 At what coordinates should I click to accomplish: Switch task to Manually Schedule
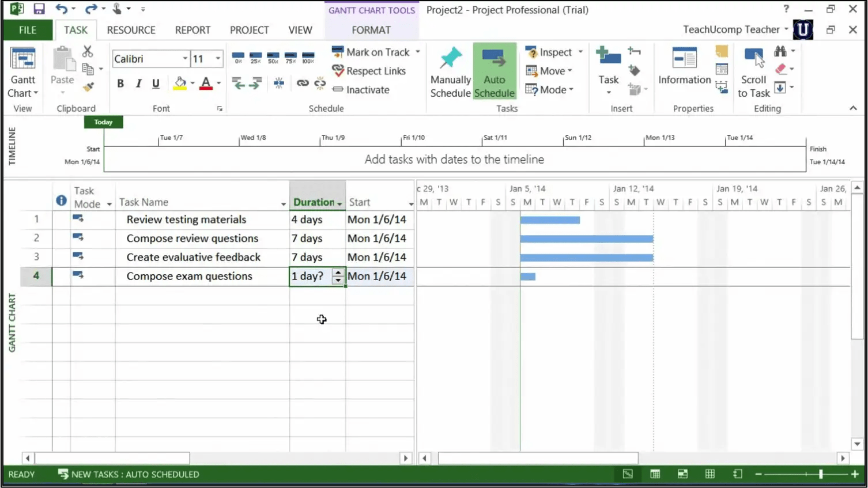(451, 72)
